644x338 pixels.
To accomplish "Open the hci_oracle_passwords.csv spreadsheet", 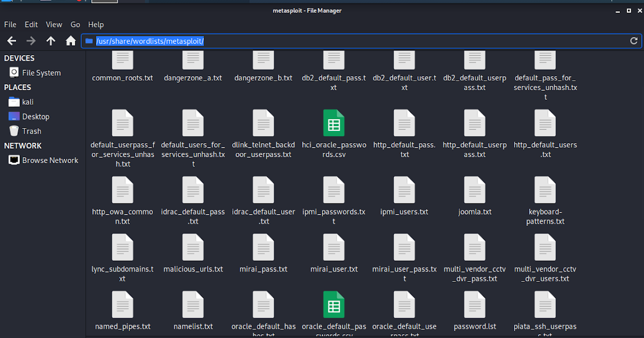I will 334,123.
